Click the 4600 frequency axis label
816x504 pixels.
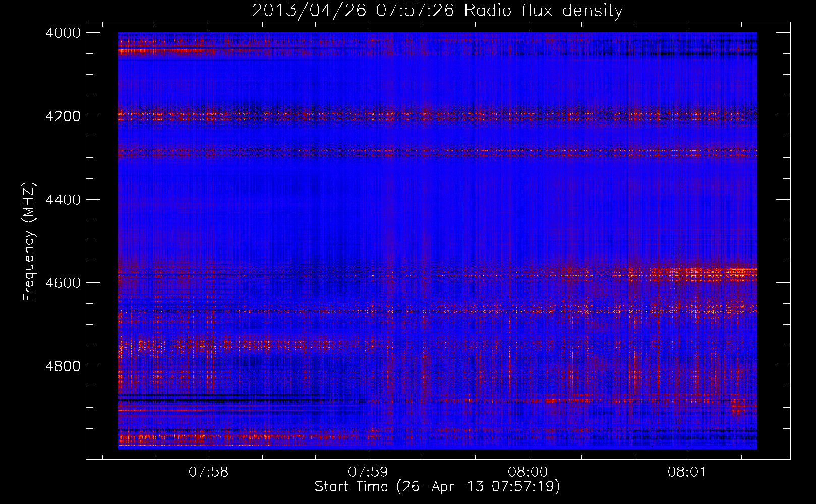[x=63, y=283]
